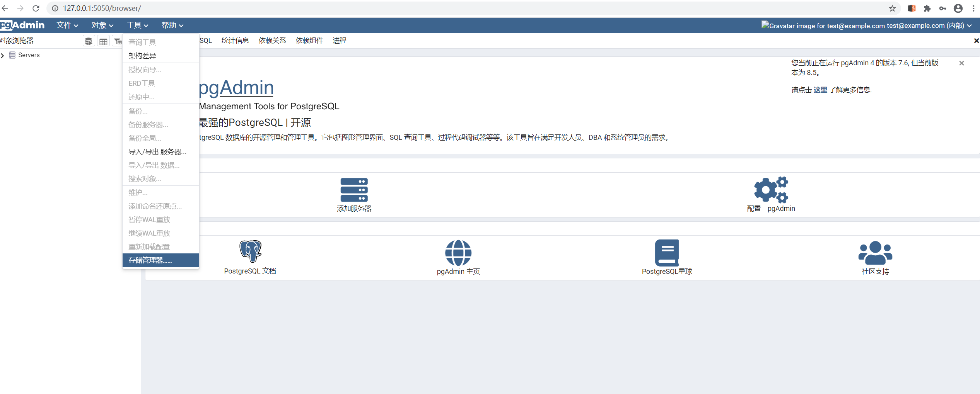
Task: Click the 社区支持 text link
Action: click(875, 272)
